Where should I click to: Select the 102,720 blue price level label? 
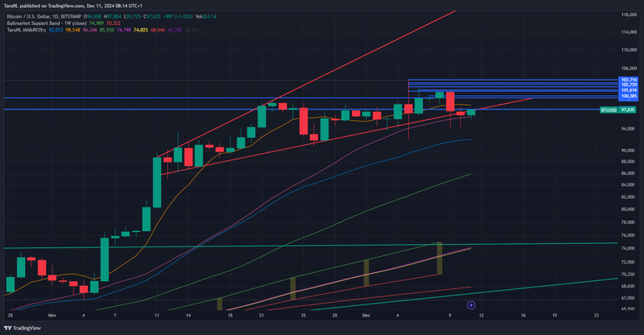(x=629, y=85)
